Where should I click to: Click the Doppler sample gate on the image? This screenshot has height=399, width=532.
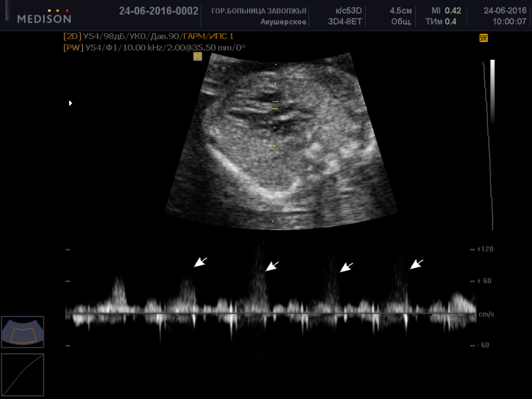click(x=275, y=105)
